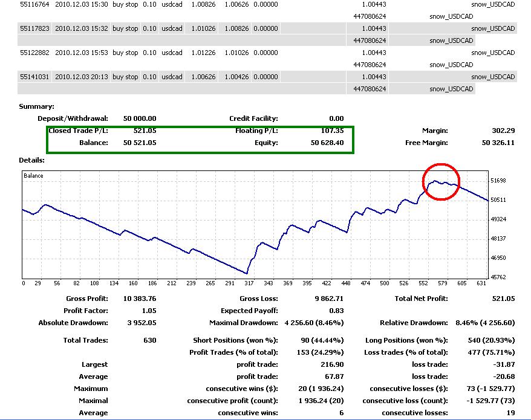Click the Closed Trade P/L value 521.05
This screenshot has width=531, height=420.
pyautogui.click(x=145, y=131)
